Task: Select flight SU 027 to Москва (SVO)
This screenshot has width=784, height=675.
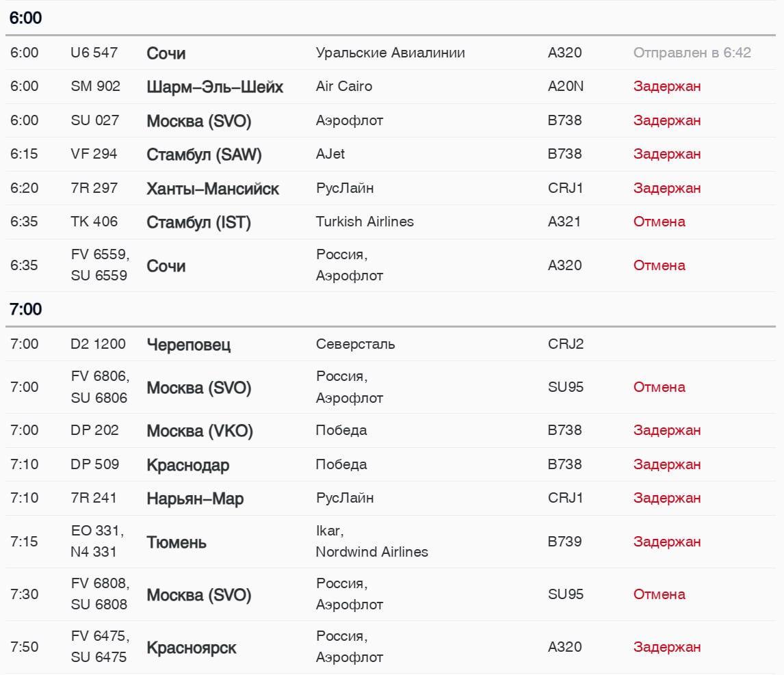Action: click(199, 121)
